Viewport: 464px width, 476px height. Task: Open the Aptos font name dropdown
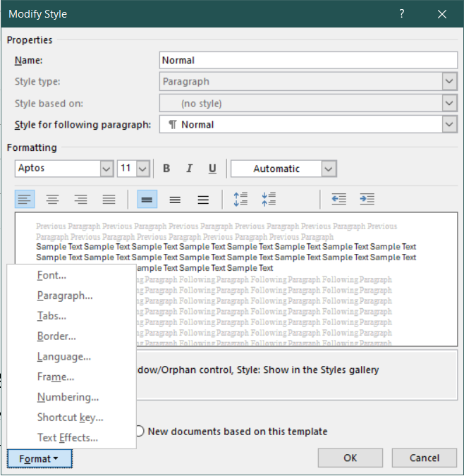coord(106,169)
